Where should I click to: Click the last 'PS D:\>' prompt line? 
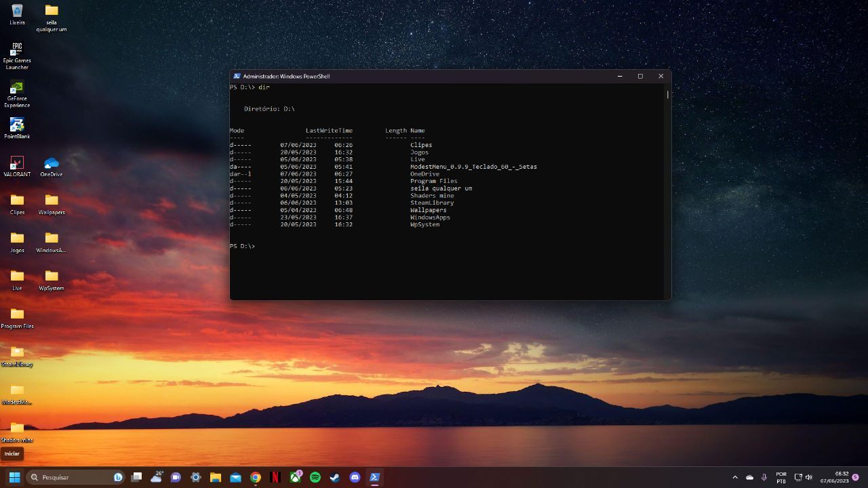point(242,246)
